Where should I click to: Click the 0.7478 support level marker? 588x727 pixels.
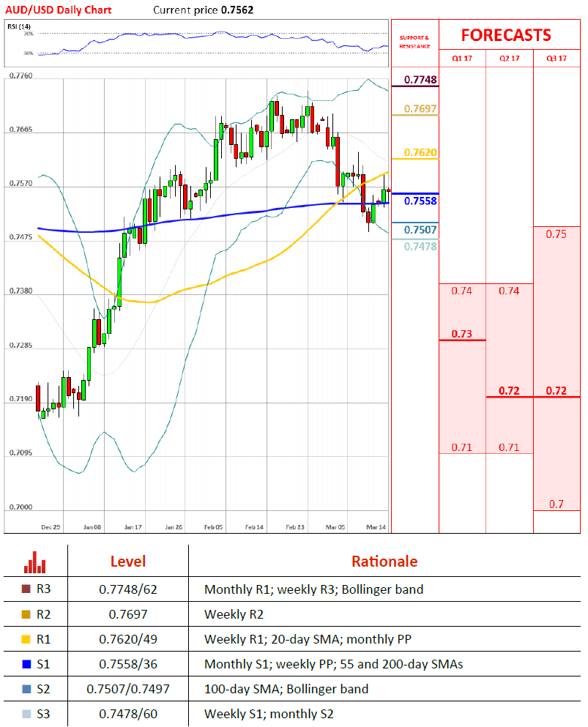tap(420, 246)
